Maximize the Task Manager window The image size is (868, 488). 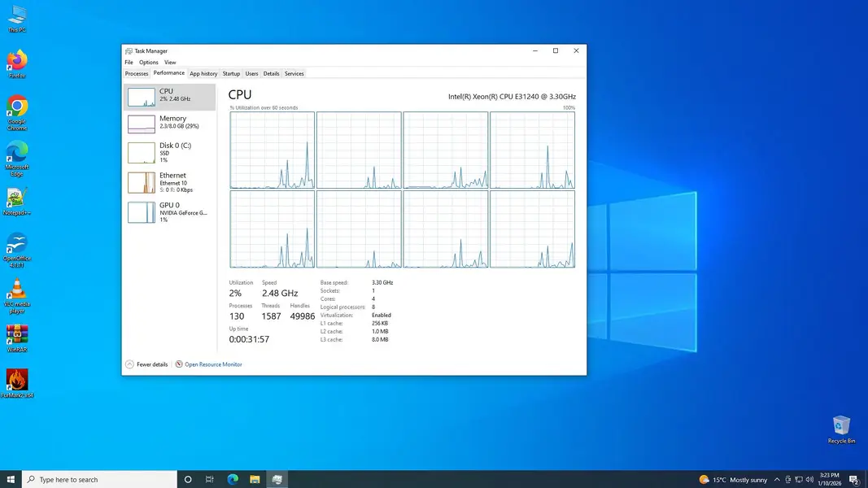pos(556,51)
